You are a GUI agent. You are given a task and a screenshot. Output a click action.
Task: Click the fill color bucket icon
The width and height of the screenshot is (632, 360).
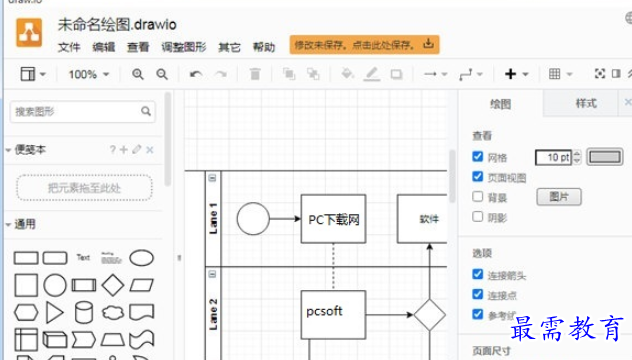tap(347, 74)
